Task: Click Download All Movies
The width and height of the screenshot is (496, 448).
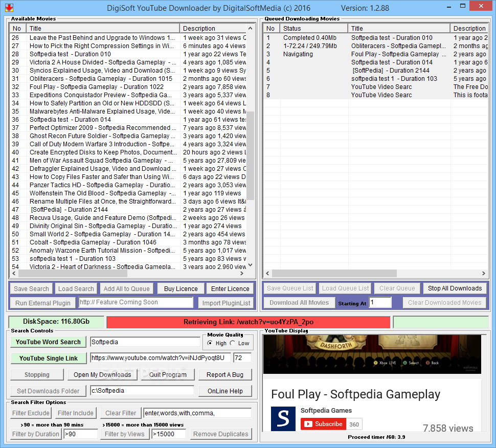Action: point(299,302)
